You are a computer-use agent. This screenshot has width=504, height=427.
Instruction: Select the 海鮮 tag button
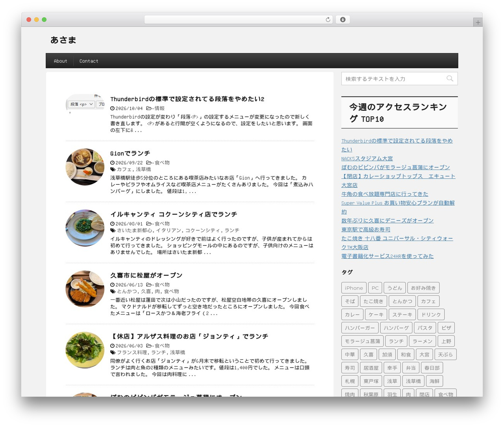tap(435, 381)
